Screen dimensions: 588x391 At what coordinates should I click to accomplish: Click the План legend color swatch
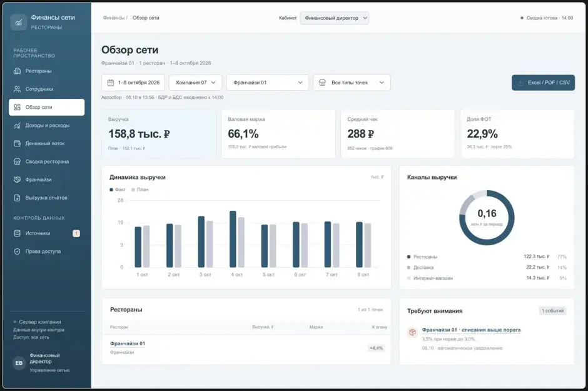pos(133,190)
